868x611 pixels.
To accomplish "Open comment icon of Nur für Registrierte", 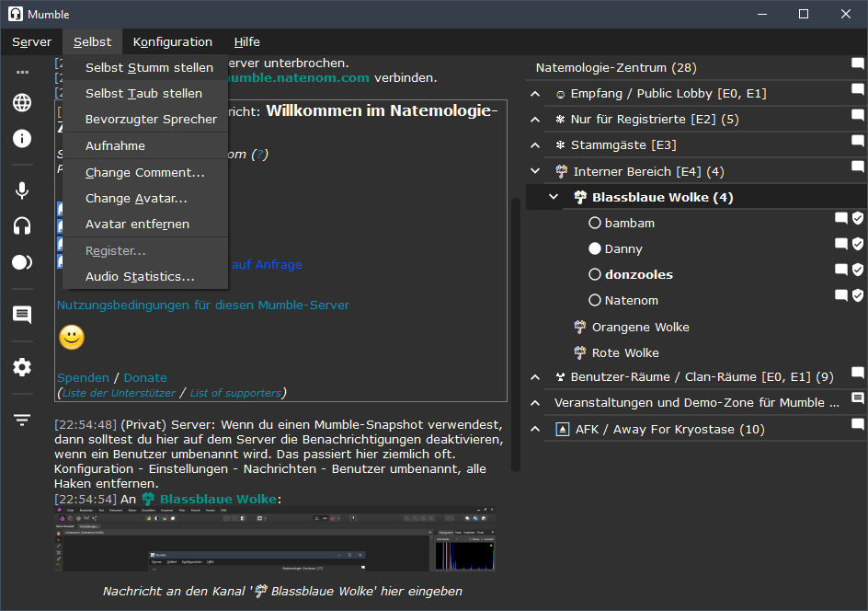I will (858, 115).
